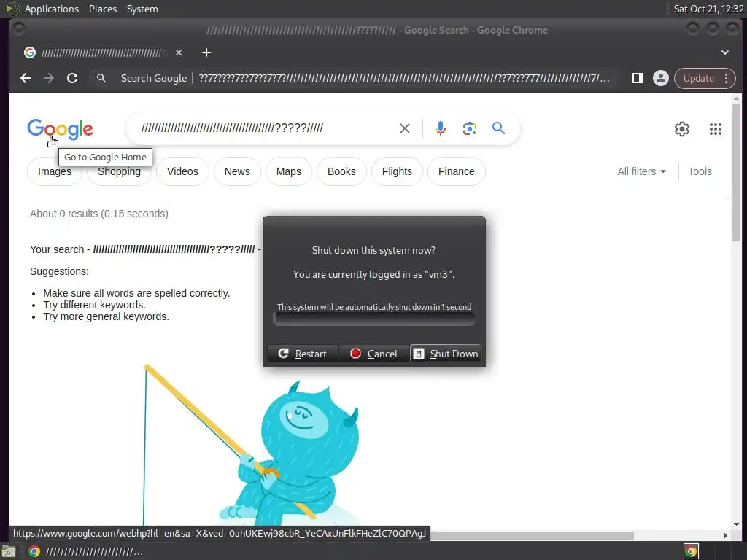This screenshot has height=560, width=747.
Task: Click the vertical page scrollbar
Action: point(737,174)
